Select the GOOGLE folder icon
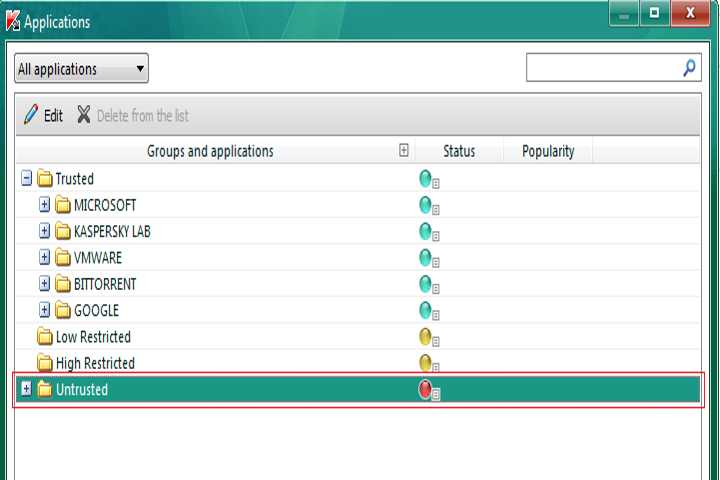Viewport: 720px width, 480px height. coord(62,310)
